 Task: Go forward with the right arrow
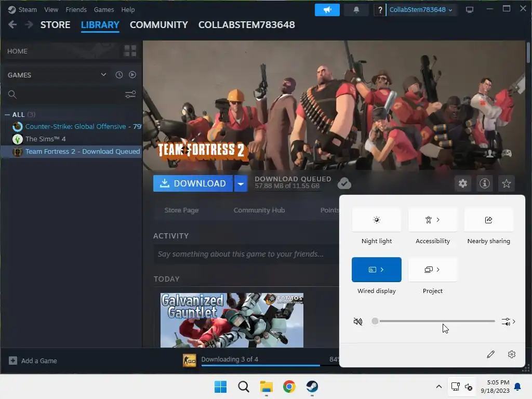point(29,25)
